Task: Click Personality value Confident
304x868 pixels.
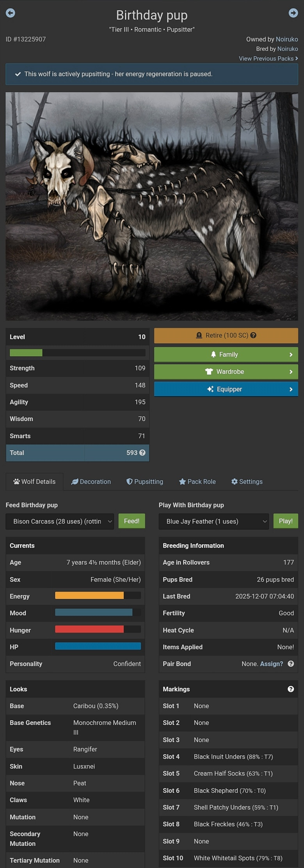Action: tap(127, 664)
